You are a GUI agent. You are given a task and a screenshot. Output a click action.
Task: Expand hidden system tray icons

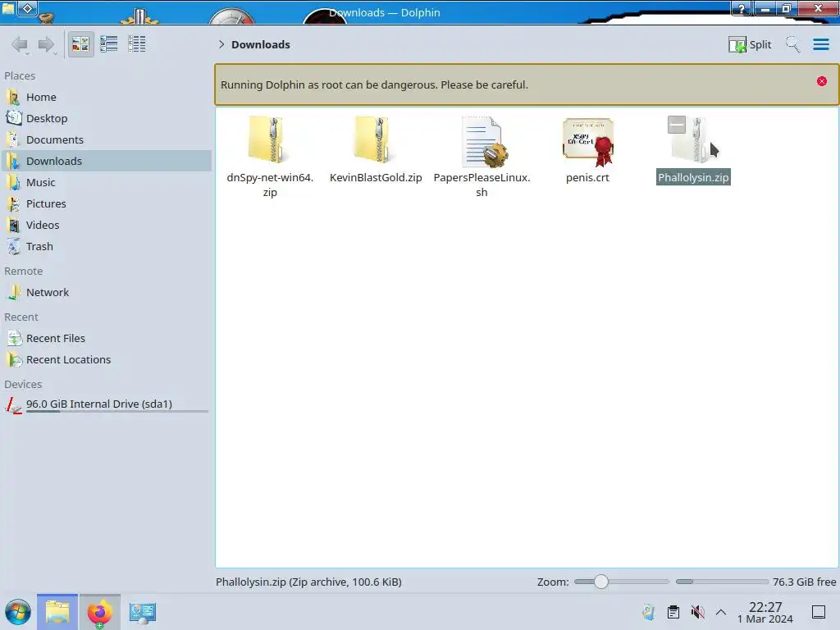click(x=721, y=612)
